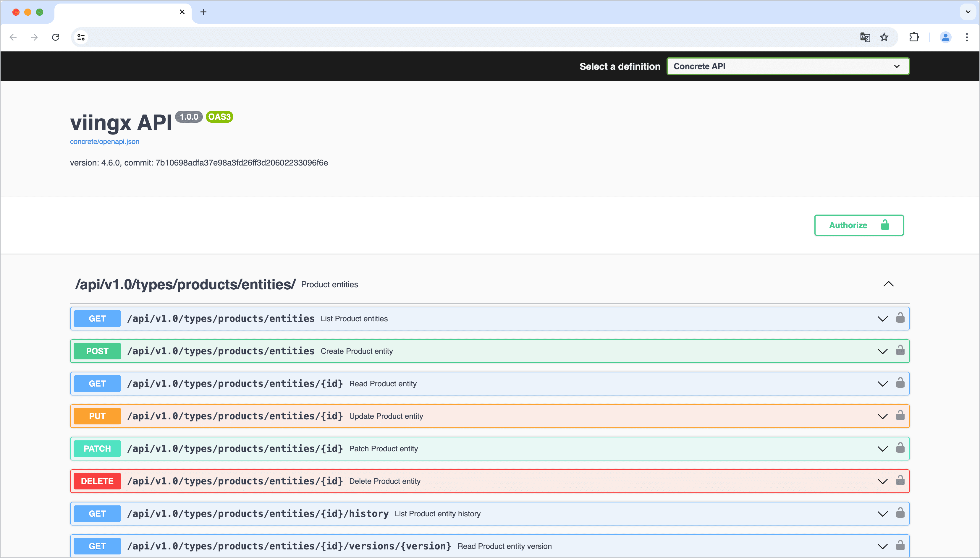Open the Chrome profile avatar icon
This screenshot has height=558, width=980.
[945, 37]
